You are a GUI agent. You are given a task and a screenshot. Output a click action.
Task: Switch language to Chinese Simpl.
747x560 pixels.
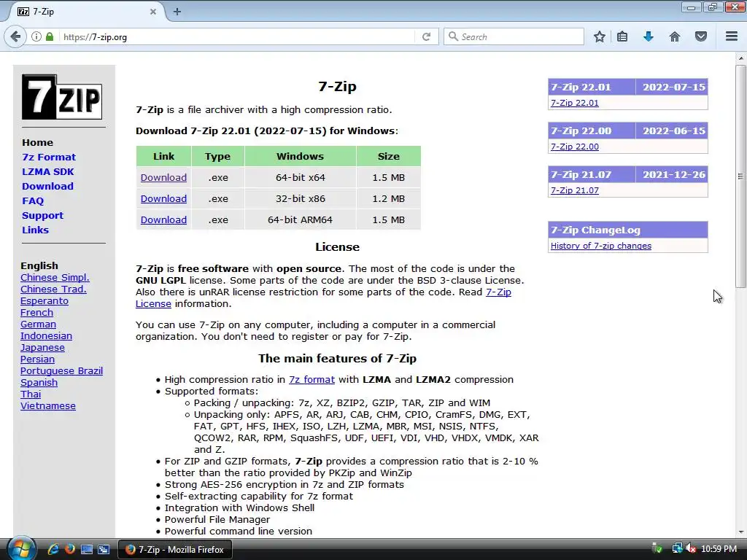pyautogui.click(x=55, y=278)
